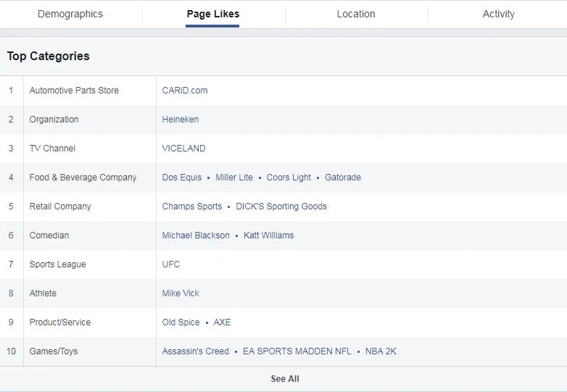Open the Assassin's Creed page
The image size is (567, 392).
coord(195,351)
